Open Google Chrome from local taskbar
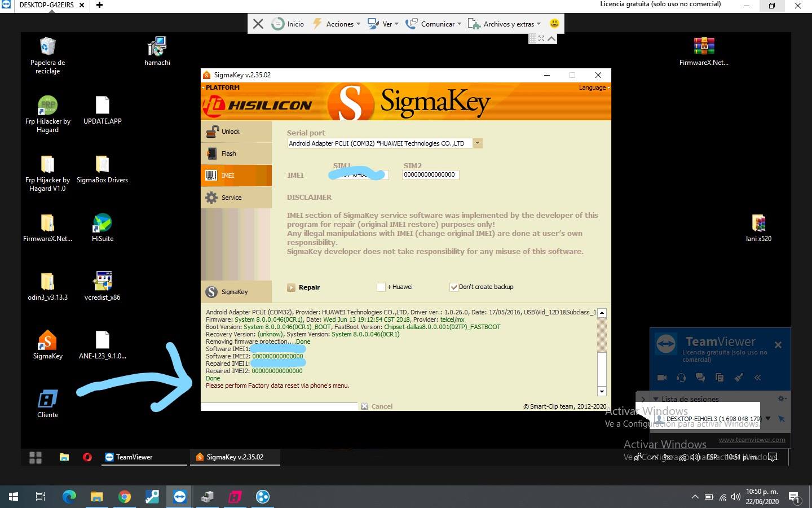Screen dimensions: 812x508 point(125,497)
